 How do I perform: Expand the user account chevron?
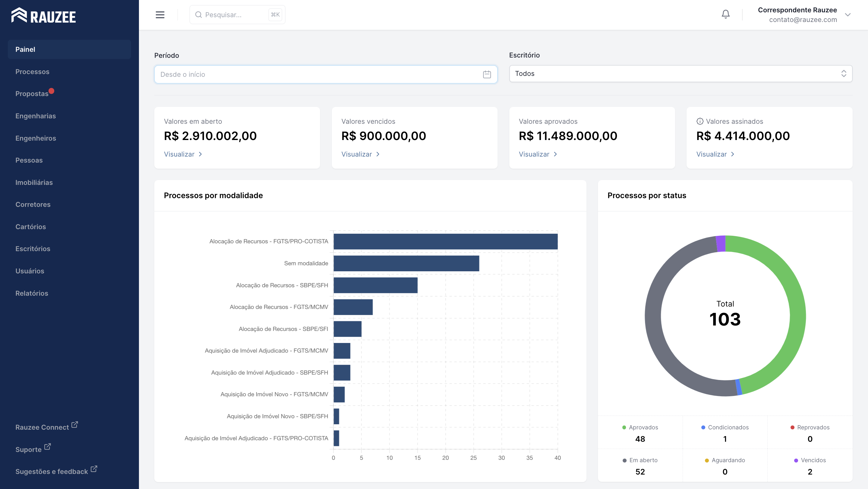[848, 15]
